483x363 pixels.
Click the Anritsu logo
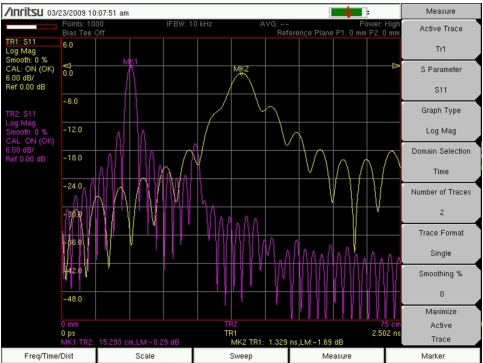23,12
